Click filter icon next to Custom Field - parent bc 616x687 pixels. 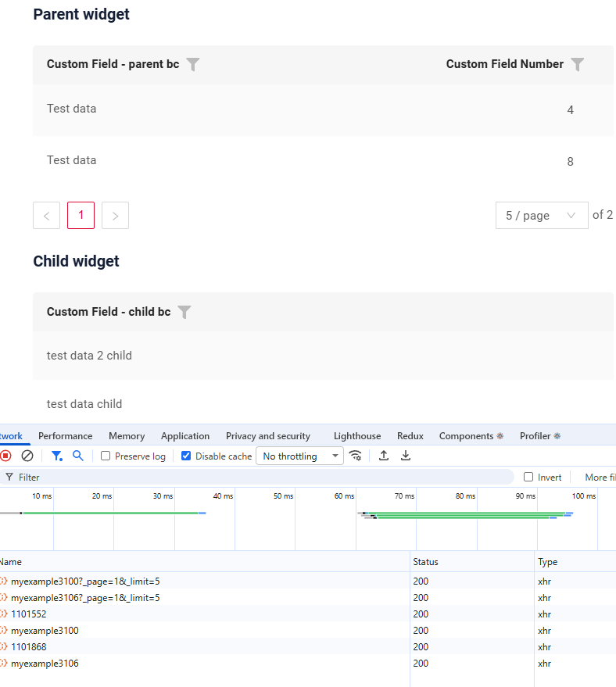pyautogui.click(x=193, y=65)
